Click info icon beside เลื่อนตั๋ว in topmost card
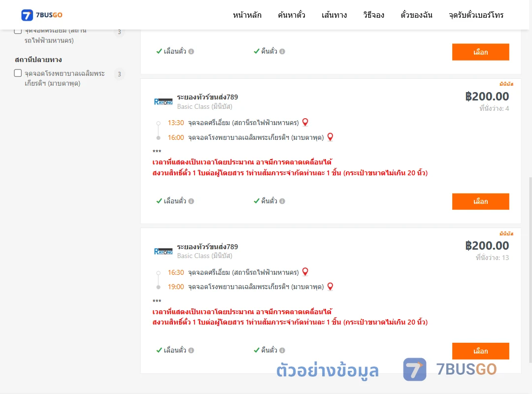 click(x=191, y=52)
